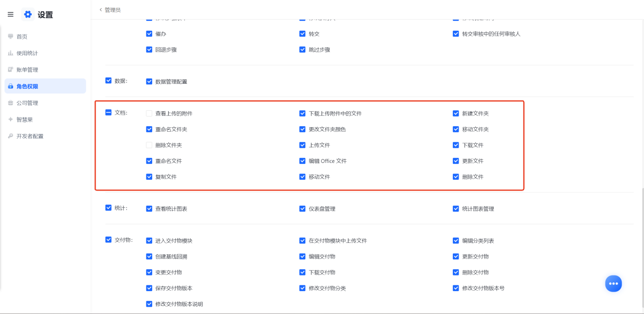
Task: Click the 开发者配置 key icon
Action: pyautogui.click(x=11, y=136)
